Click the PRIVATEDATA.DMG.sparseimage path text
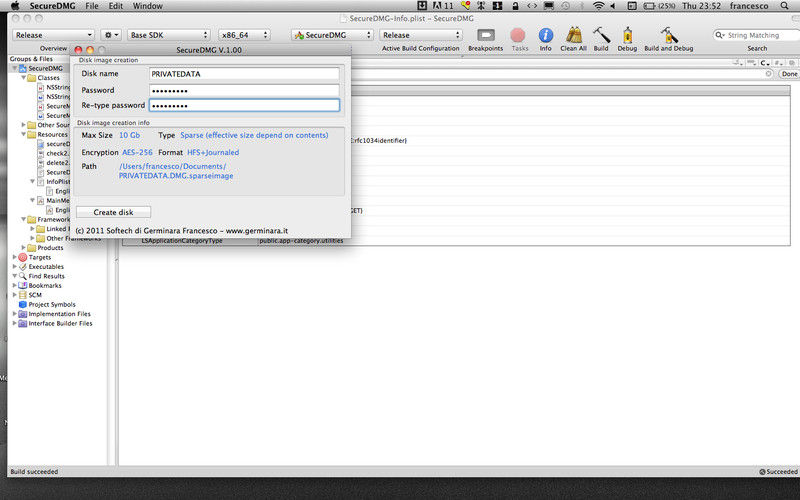This screenshot has height=500, width=800. coord(176,176)
